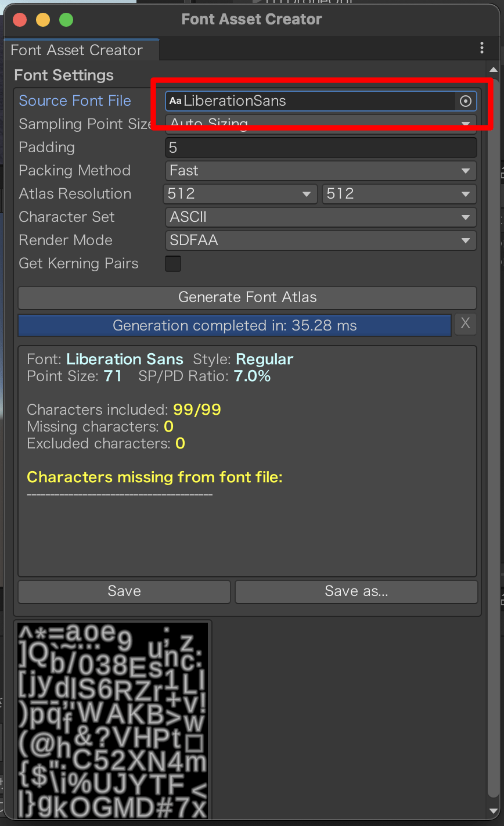The image size is (504, 826).
Task: Click the generation progress bar
Action: [x=235, y=325]
